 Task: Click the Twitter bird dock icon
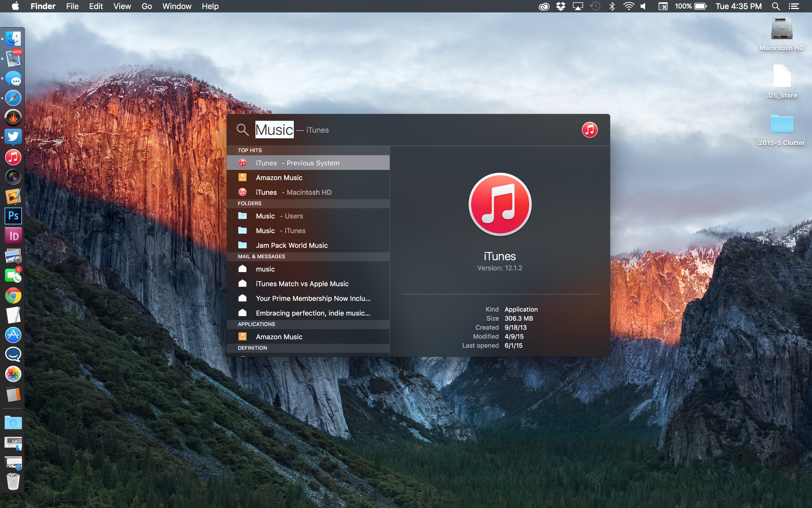pos(14,137)
